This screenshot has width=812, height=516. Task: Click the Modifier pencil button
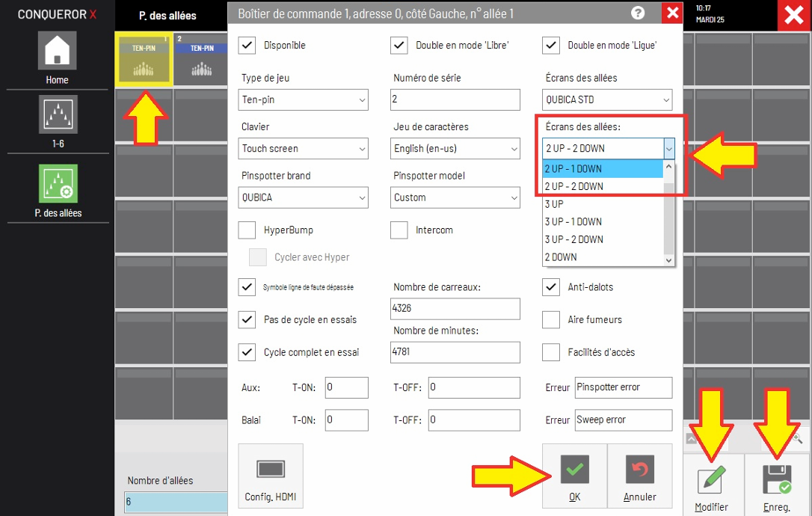click(x=712, y=486)
